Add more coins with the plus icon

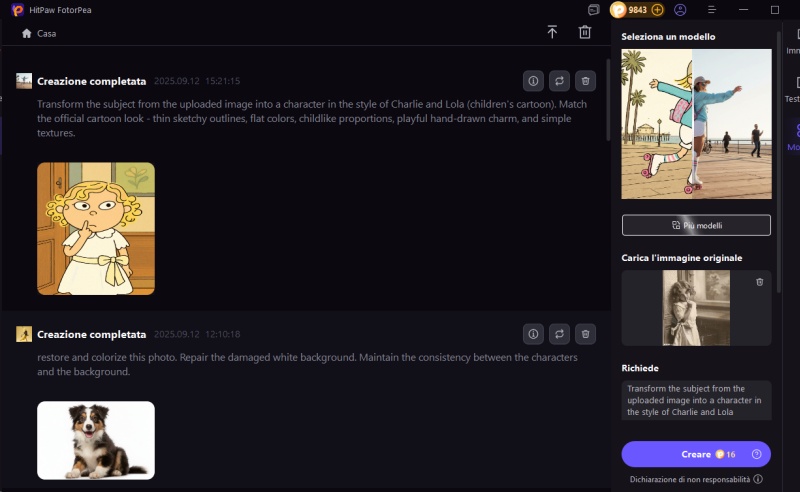click(x=658, y=10)
